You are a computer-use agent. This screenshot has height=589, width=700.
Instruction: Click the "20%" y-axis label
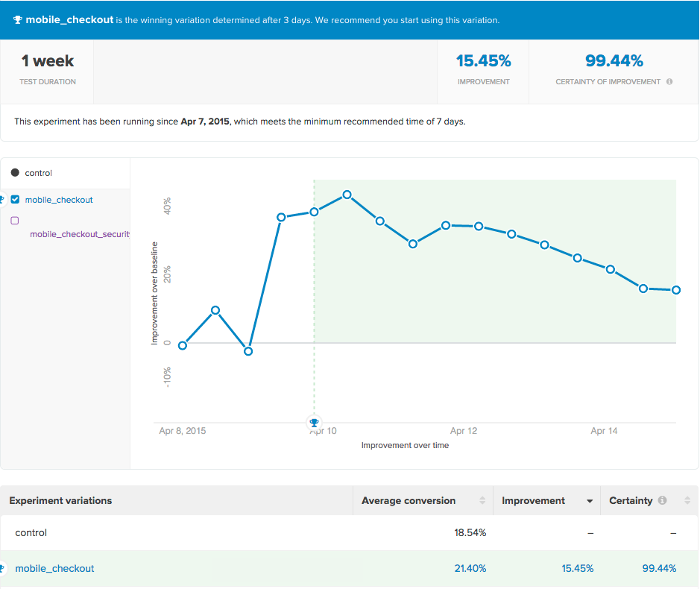pos(168,274)
